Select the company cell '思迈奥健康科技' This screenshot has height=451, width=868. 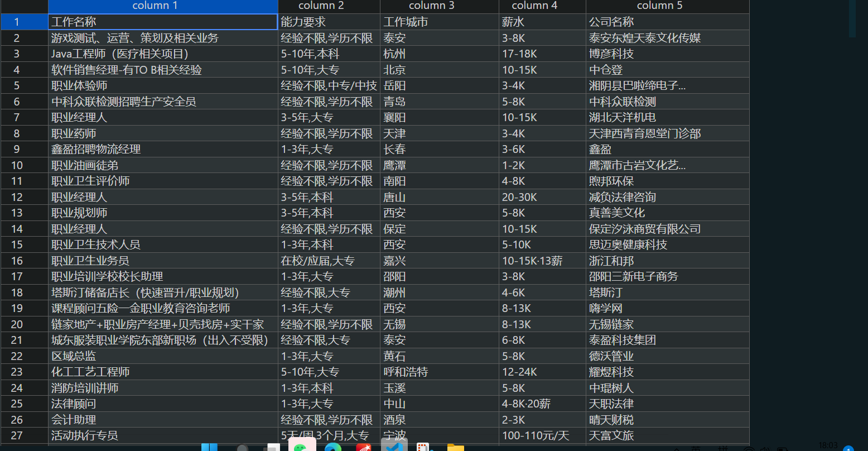667,244
